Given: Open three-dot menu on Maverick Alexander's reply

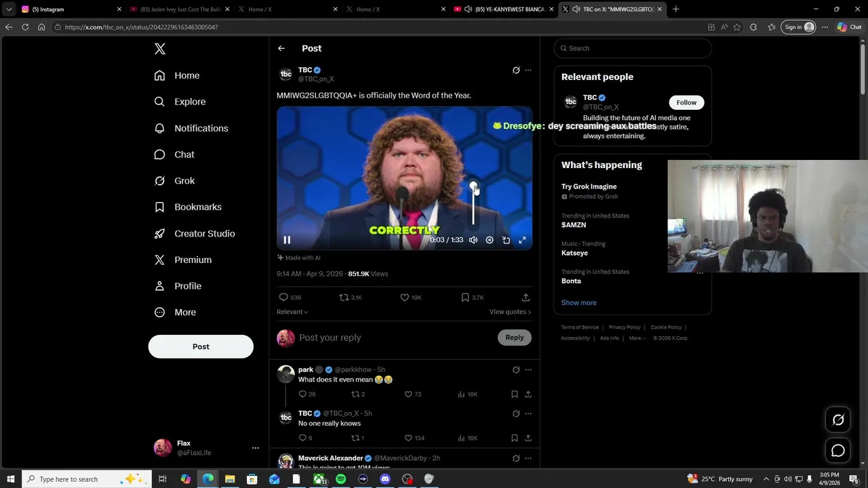Looking at the screenshot, I should (x=528, y=458).
